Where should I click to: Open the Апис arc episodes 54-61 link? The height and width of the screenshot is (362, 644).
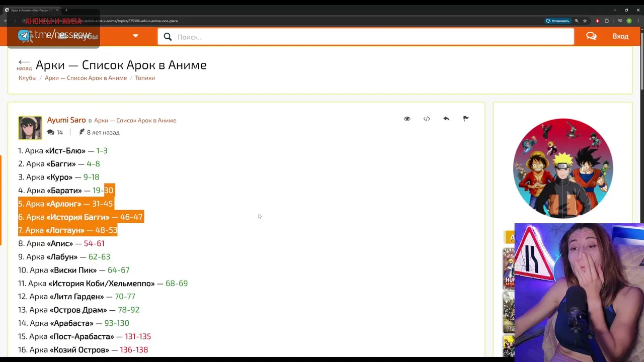[94, 243]
